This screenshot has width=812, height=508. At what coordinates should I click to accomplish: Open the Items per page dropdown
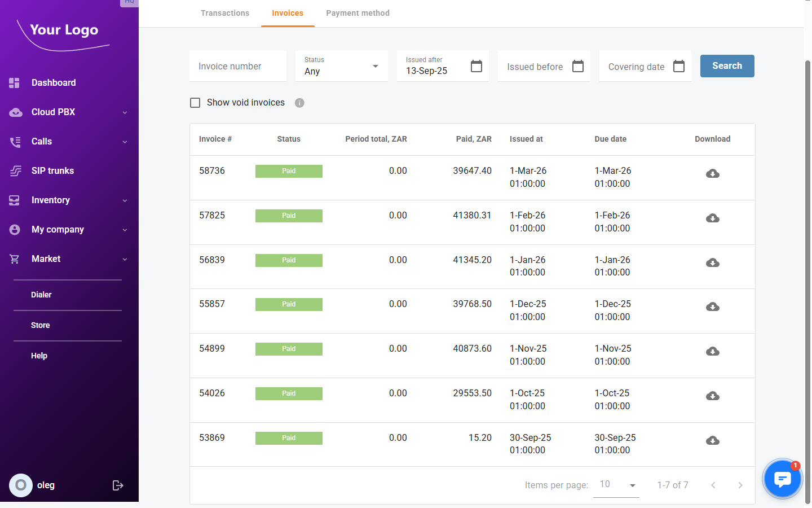click(616, 484)
